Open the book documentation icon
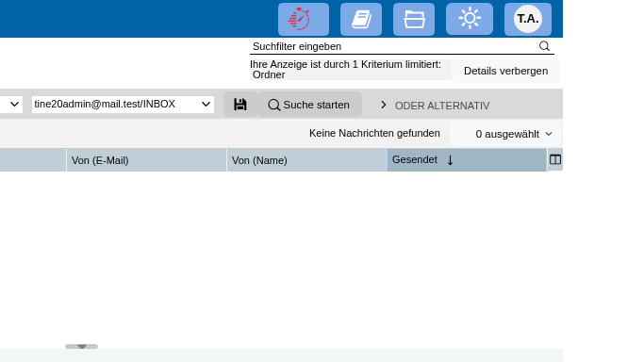This screenshot has width=644, height=362. point(361,19)
